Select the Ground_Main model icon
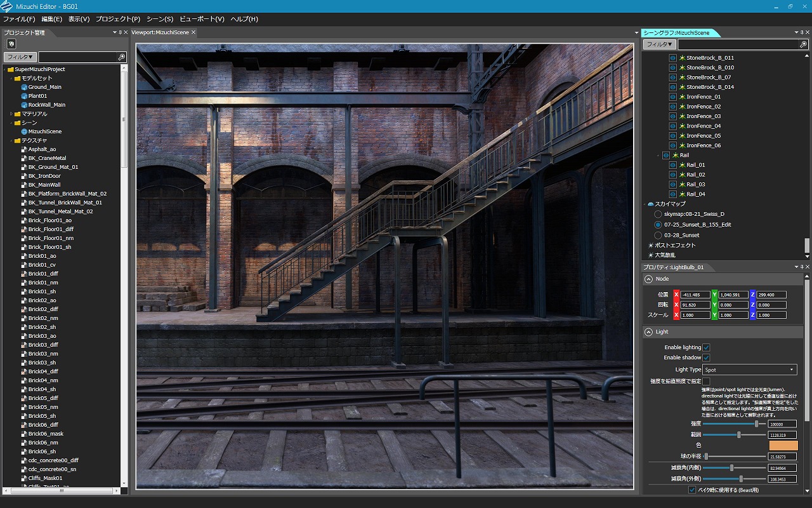Screen dimensions: 812x508 coord(24,87)
